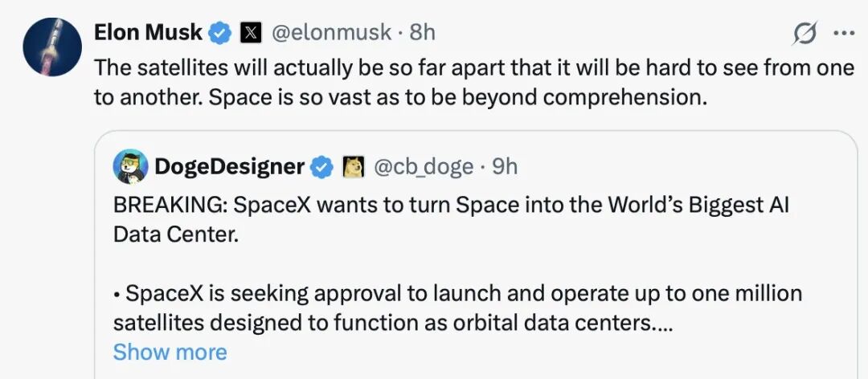Click the Doge affiliation badge icon
Screen dimensions: 868x379
[x=354, y=167]
